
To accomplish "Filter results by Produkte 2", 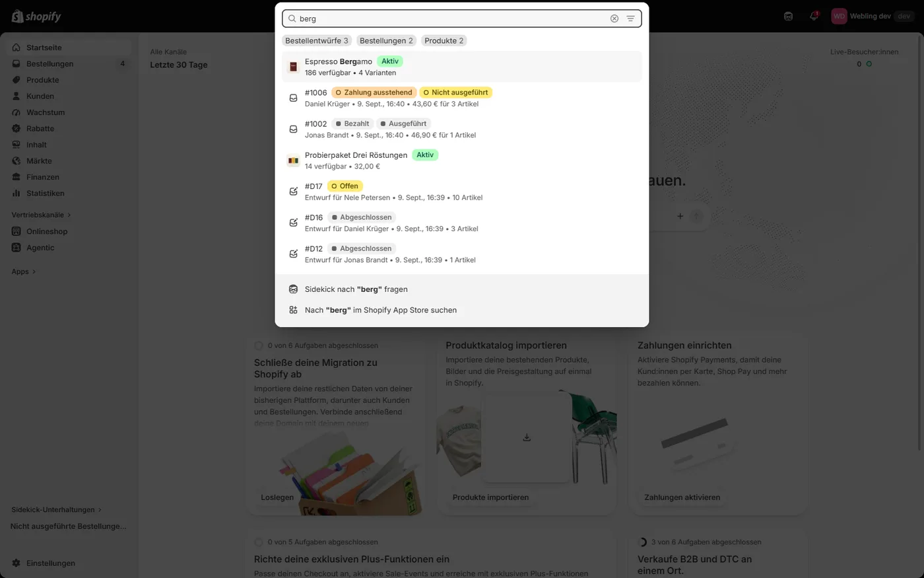I will [x=444, y=41].
